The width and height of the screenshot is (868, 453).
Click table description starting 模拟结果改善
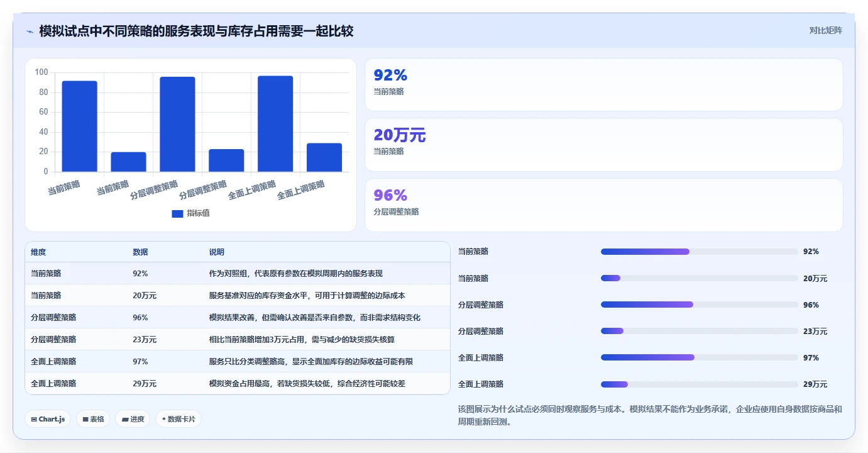pos(314,318)
